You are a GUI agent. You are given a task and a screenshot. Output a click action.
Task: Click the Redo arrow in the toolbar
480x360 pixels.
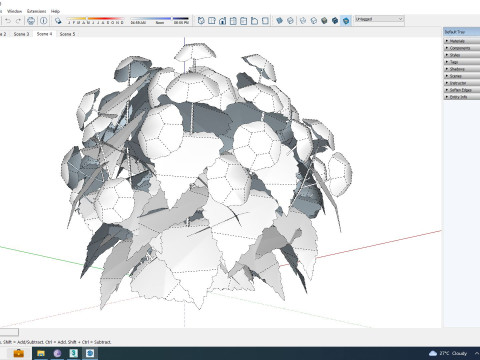pyautogui.click(x=18, y=21)
